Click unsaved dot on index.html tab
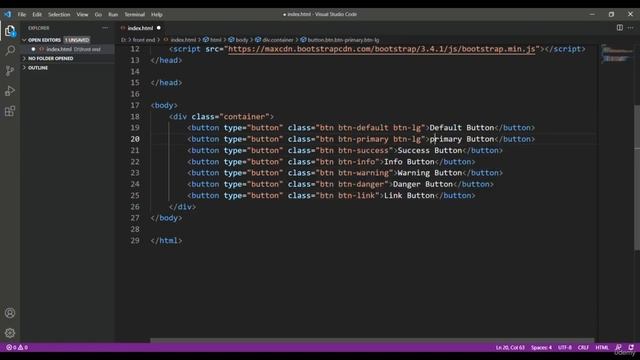 (x=159, y=28)
